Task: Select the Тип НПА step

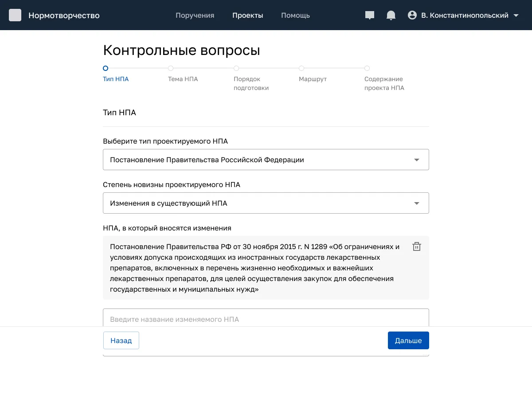Action: [116, 74]
